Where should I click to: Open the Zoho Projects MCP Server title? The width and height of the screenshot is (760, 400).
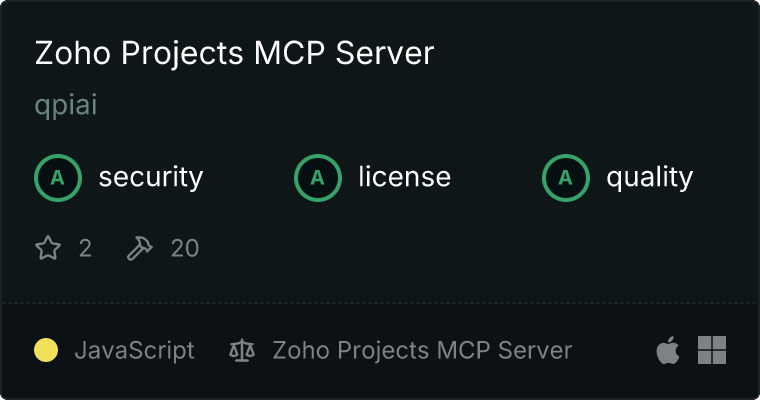(x=234, y=53)
